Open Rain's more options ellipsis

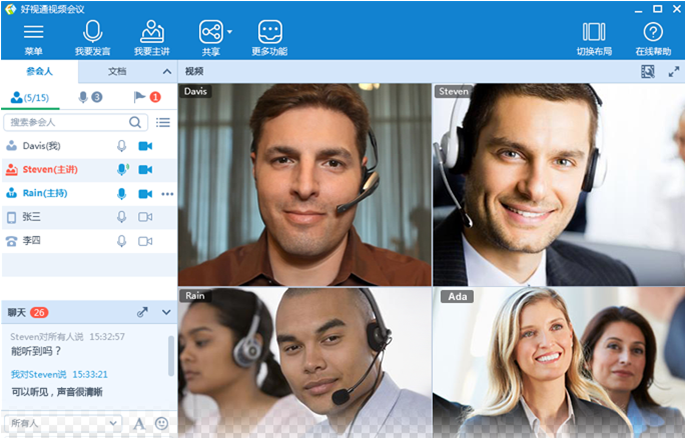pyautogui.click(x=167, y=194)
